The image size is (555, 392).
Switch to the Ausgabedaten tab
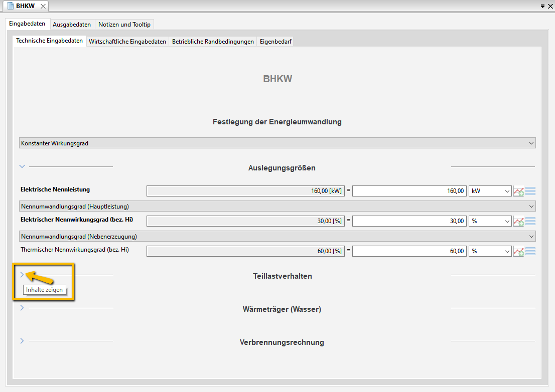click(72, 25)
